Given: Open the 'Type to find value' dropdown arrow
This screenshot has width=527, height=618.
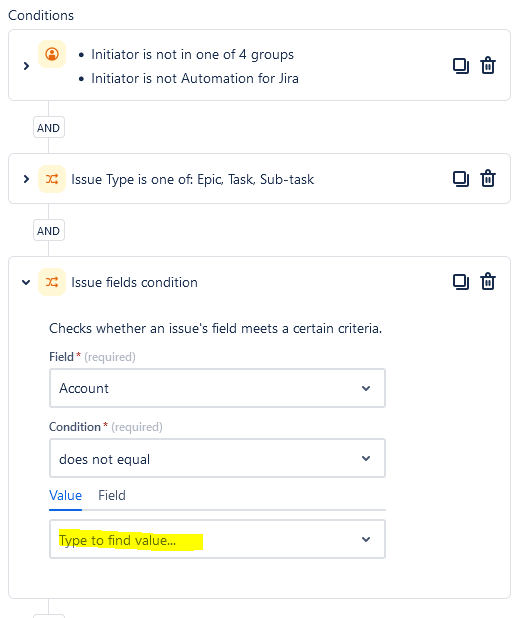Looking at the screenshot, I should coord(366,539).
